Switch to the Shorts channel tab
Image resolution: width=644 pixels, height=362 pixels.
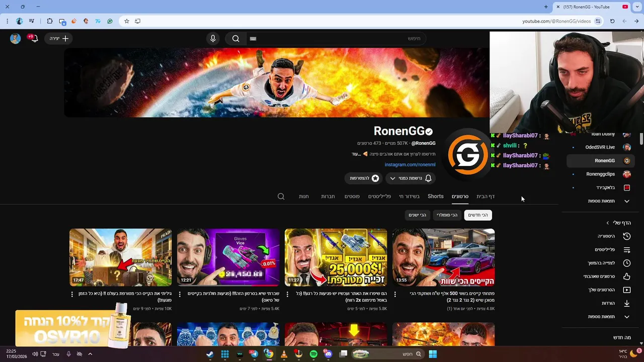(436, 197)
